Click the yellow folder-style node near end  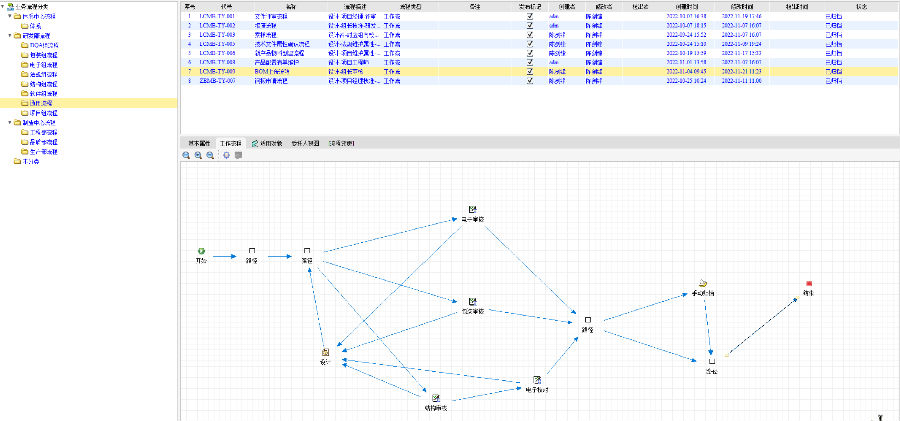[703, 284]
